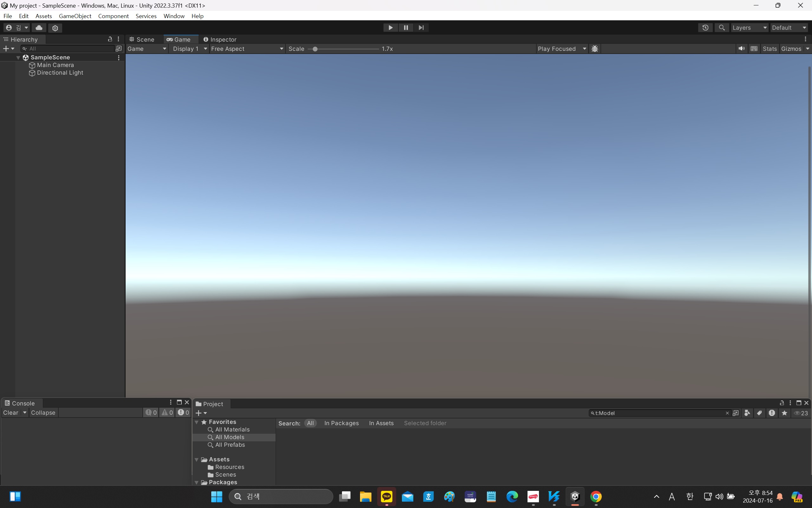Click the Resources folder icon
Viewport: 812px width, 508px height.
click(x=211, y=467)
